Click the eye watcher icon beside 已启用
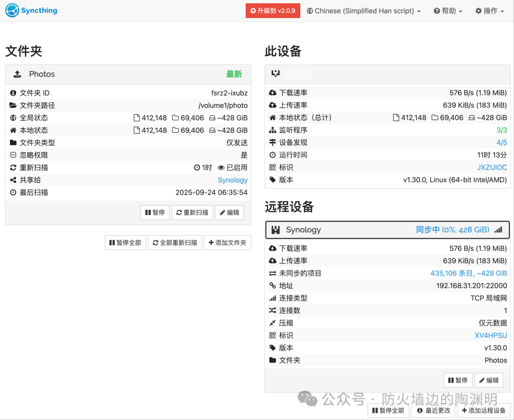 click(221, 168)
